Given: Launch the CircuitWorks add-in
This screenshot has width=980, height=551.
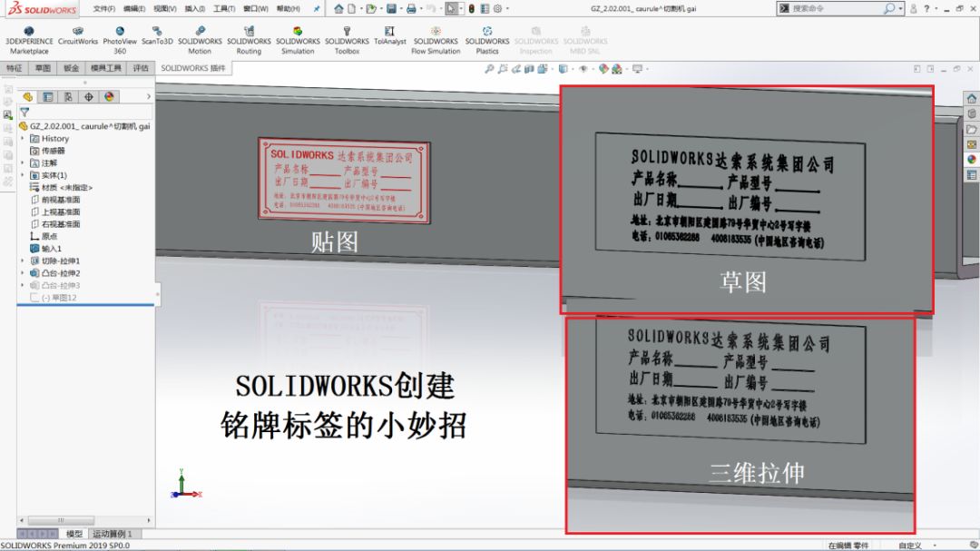Looking at the screenshot, I should 77,36.
